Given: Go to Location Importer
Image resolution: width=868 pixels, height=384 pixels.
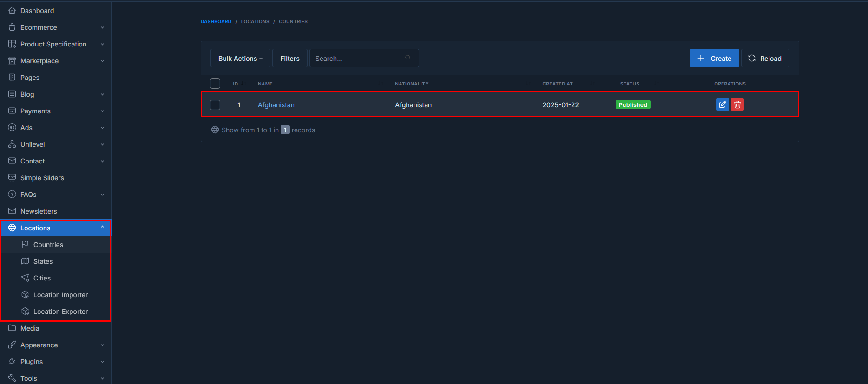Looking at the screenshot, I should 60,295.
